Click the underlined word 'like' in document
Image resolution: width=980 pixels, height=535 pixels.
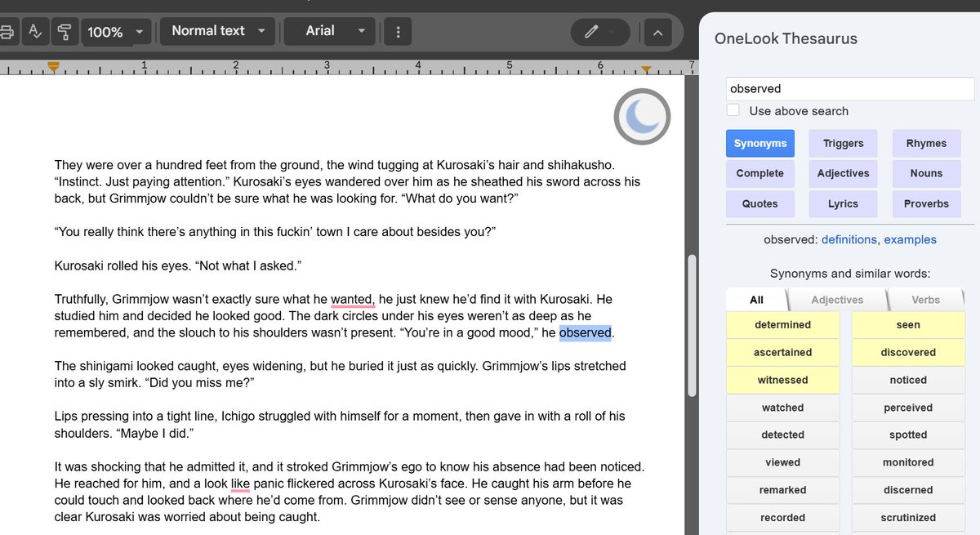point(240,484)
